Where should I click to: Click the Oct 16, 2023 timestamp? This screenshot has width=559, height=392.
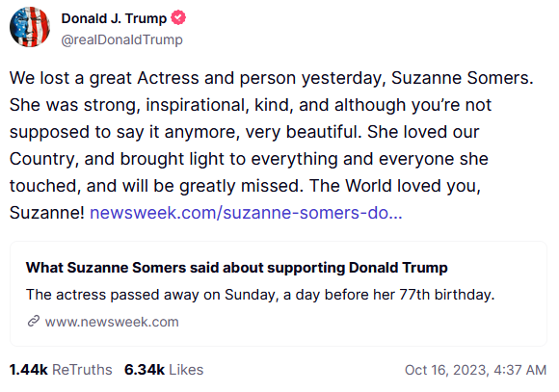(475, 370)
